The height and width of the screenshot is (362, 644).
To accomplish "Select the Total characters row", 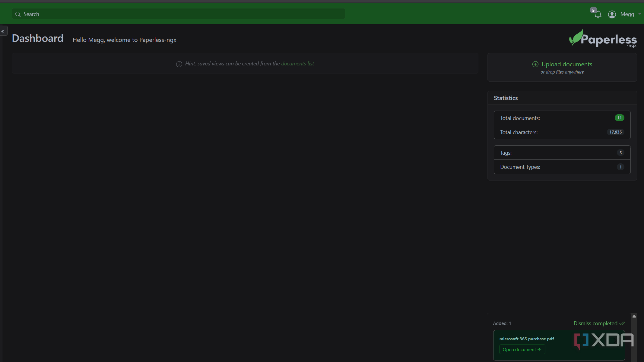I will point(562,132).
